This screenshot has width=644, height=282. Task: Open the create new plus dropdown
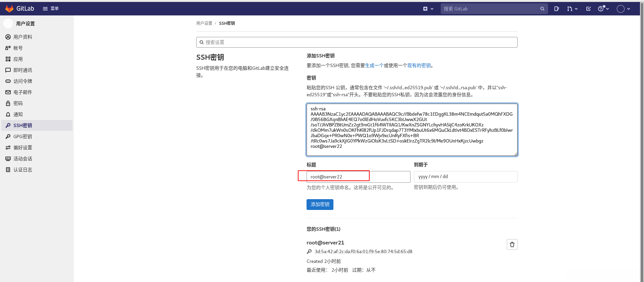tap(428, 9)
